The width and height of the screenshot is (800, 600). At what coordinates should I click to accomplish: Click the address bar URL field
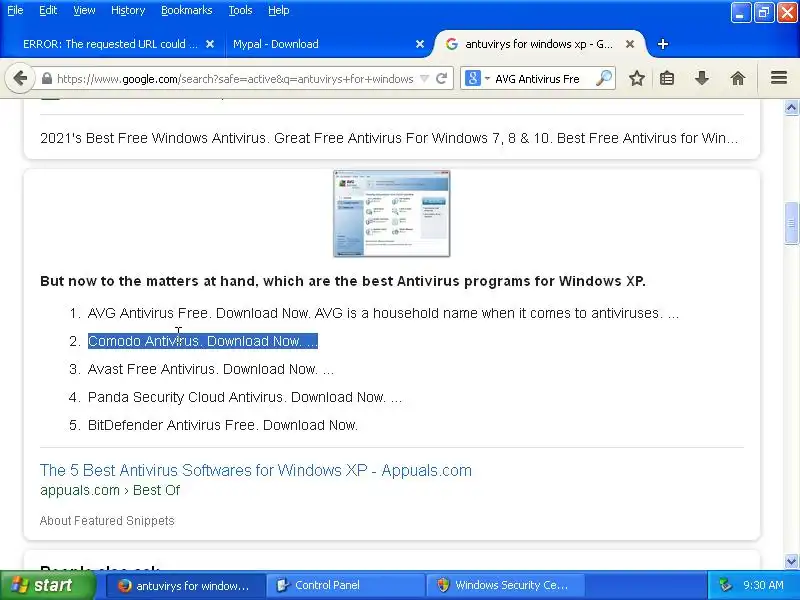[235, 79]
